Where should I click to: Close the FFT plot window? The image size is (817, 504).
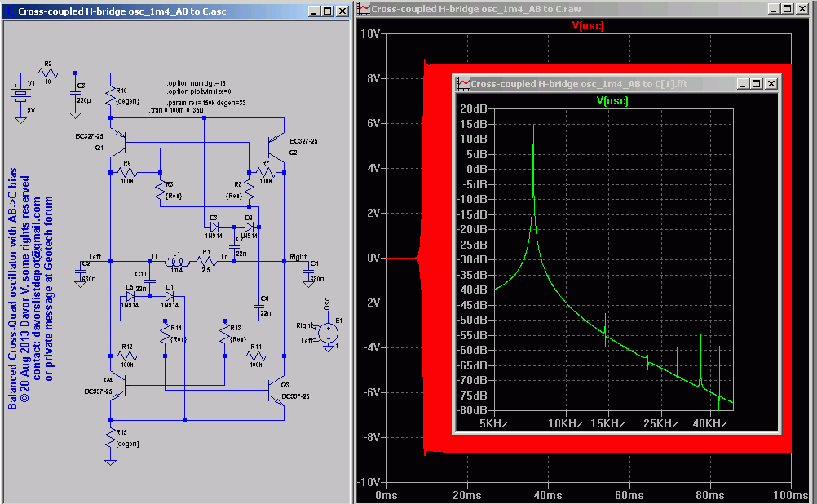771,84
